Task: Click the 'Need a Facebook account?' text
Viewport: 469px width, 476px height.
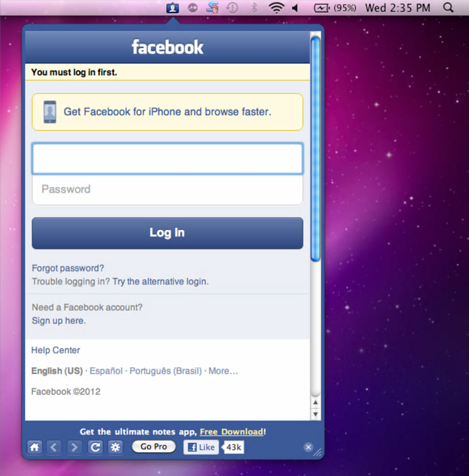Action: [x=87, y=307]
